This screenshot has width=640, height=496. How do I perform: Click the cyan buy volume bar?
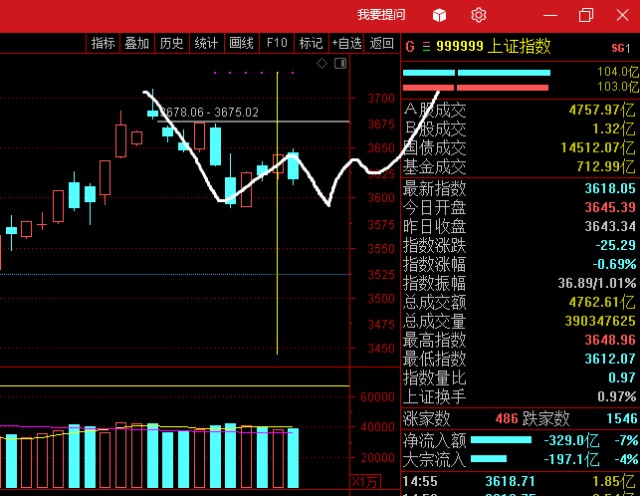476,73
